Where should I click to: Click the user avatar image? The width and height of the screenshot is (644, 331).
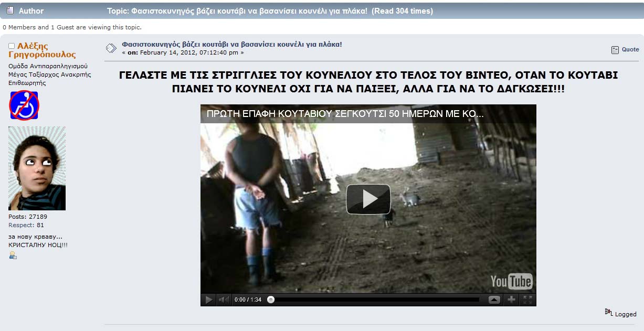tap(37, 168)
